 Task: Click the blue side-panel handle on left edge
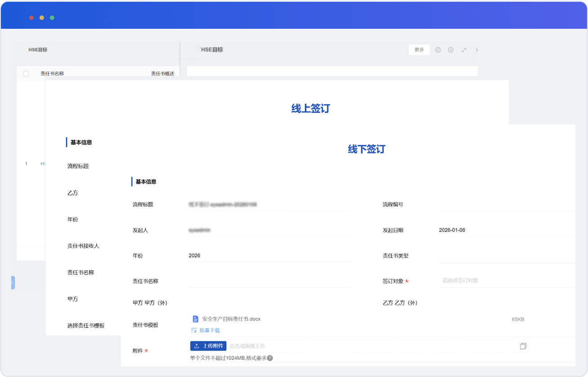point(13,283)
